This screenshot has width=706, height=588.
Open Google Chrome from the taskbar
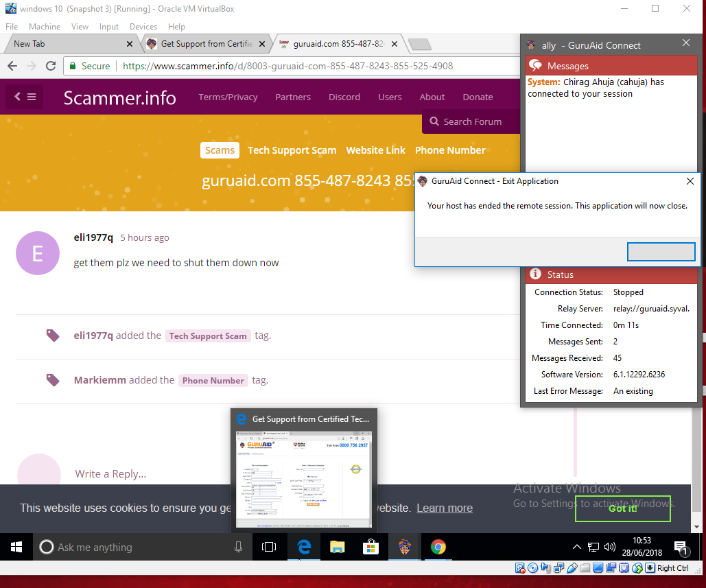tap(438, 547)
